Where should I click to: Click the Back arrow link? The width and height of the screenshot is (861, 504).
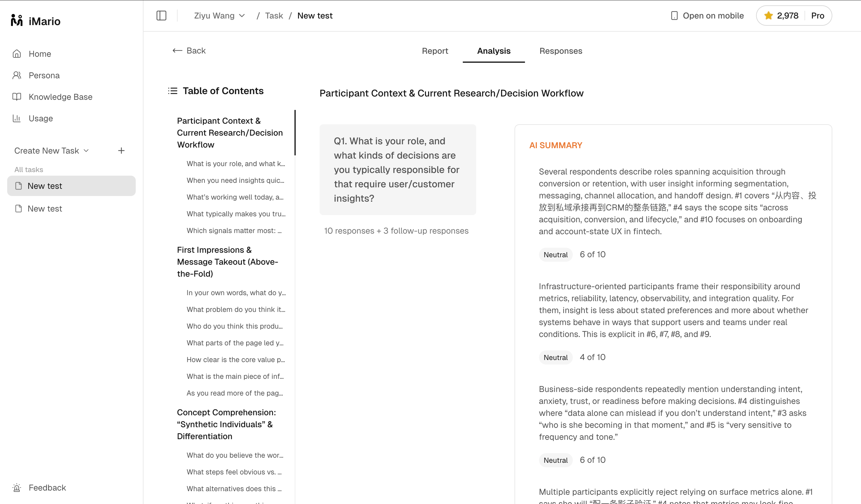click(189, 50)
